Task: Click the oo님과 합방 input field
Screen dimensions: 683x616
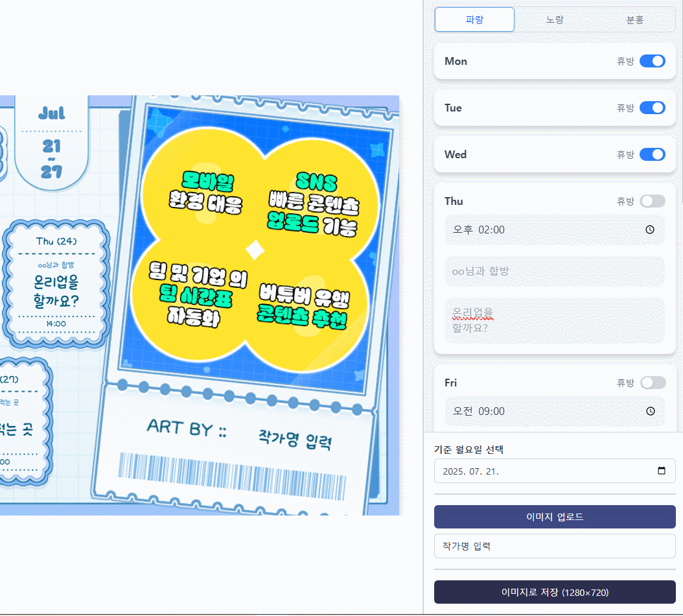Action: [555, 271]
